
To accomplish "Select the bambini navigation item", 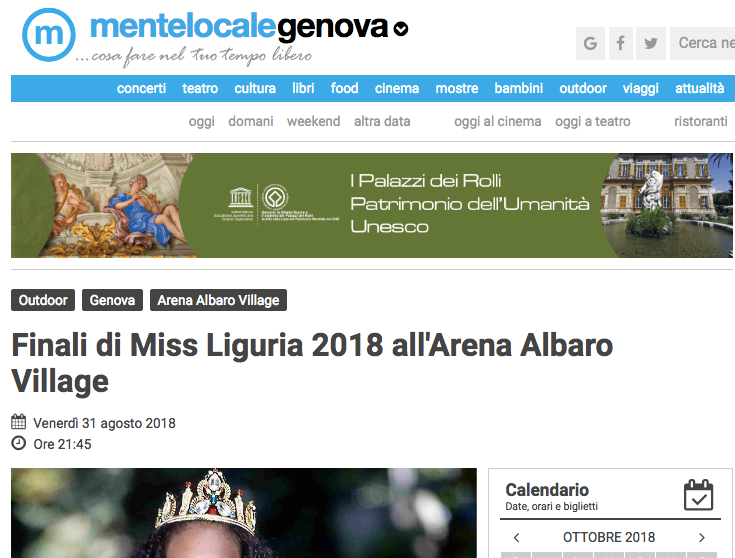I will pyautogui.click(x=518, y=88).
